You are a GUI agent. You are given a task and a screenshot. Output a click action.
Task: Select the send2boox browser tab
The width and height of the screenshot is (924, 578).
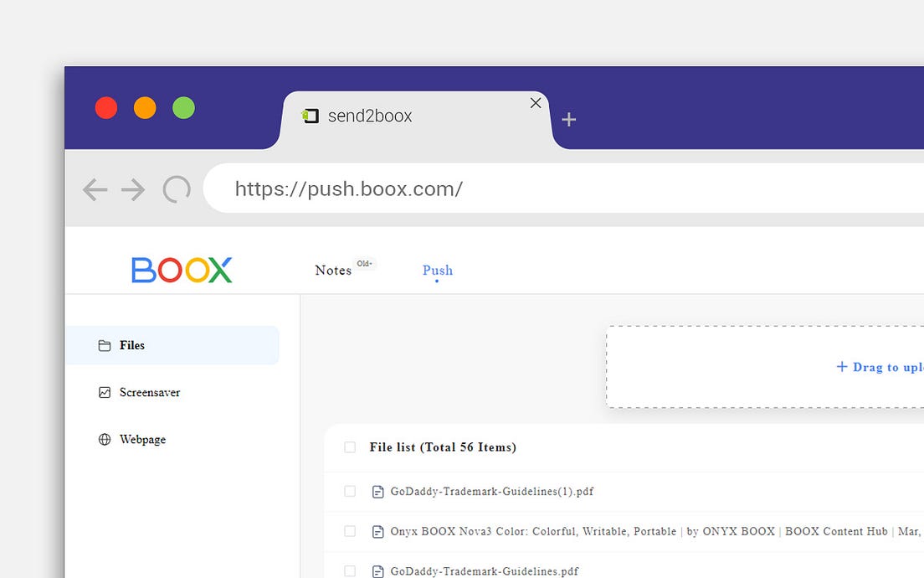pyautogui.click(x=415, y=120)
